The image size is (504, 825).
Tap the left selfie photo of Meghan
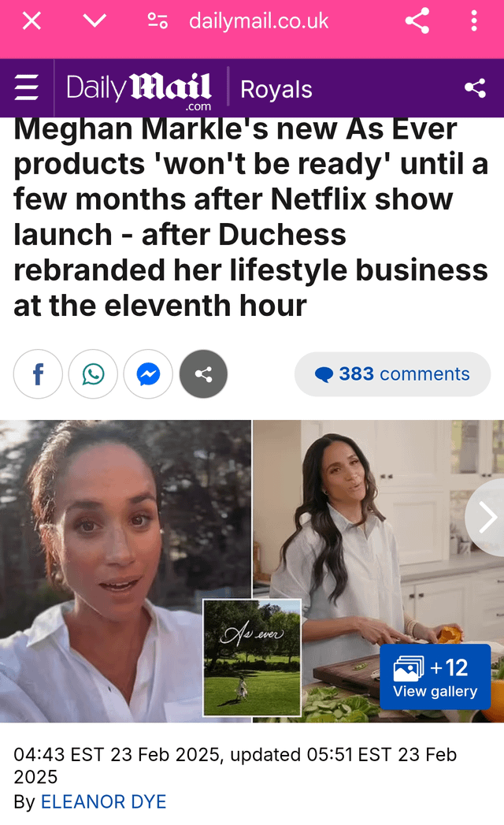125,570
